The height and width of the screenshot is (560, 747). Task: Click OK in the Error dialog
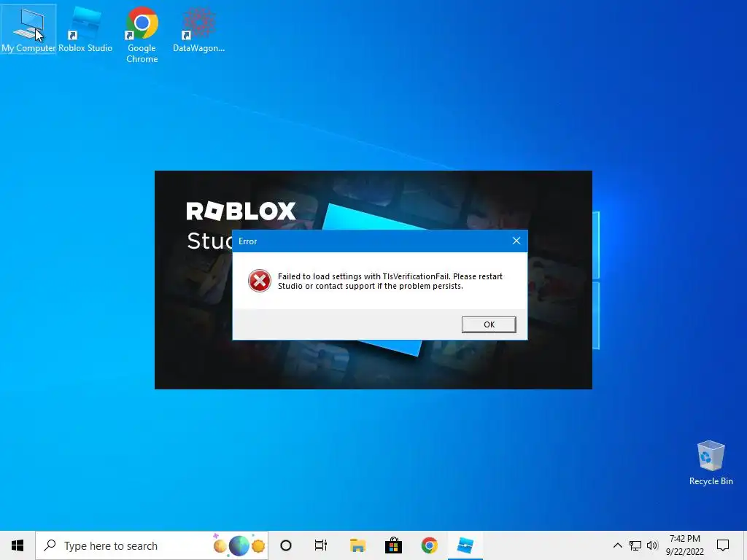tap(489, 324)
